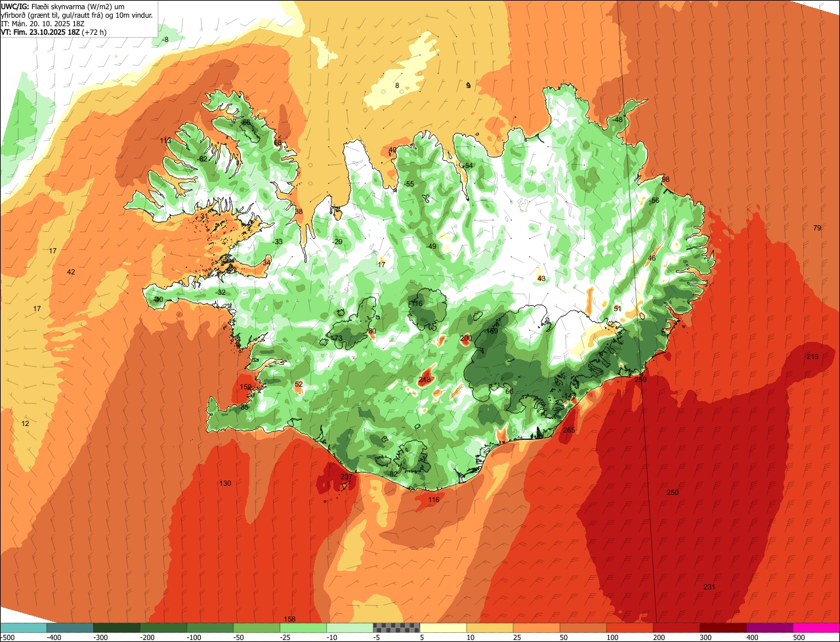The image size is (840, 642).
Task: Select the '265' value off the southeast coast
Action: point(569,430)
